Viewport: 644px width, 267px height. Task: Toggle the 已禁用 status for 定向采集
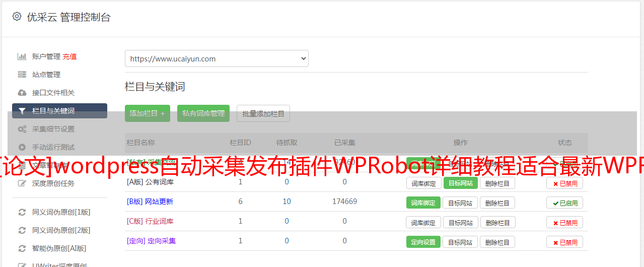pyautogui.click(x=565, y=242)
